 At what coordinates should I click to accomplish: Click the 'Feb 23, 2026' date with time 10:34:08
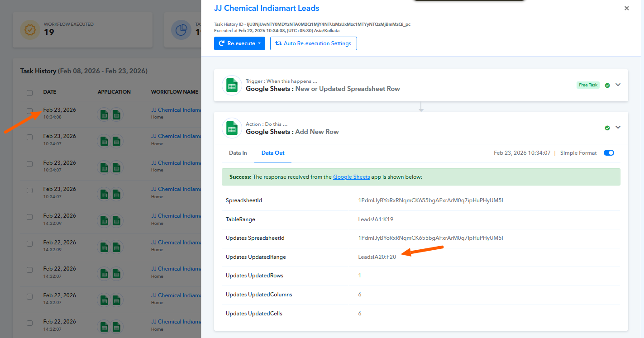[x=60, y=110]
